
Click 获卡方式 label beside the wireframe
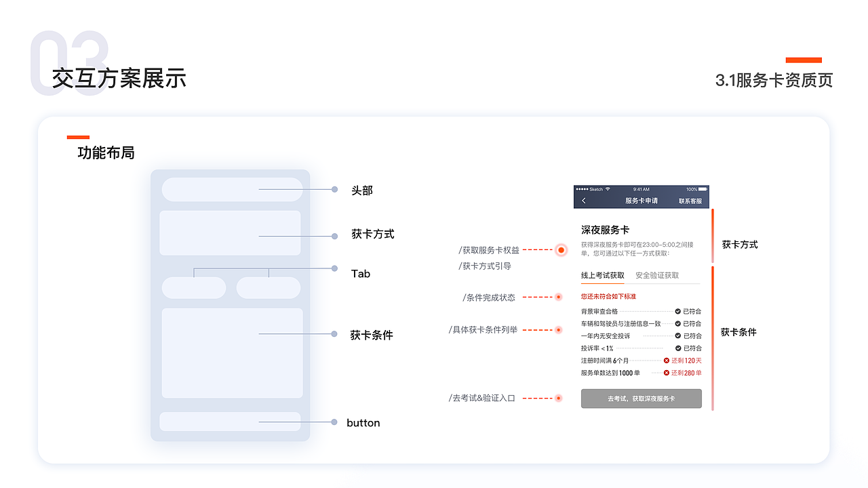[x=373, y=234]
